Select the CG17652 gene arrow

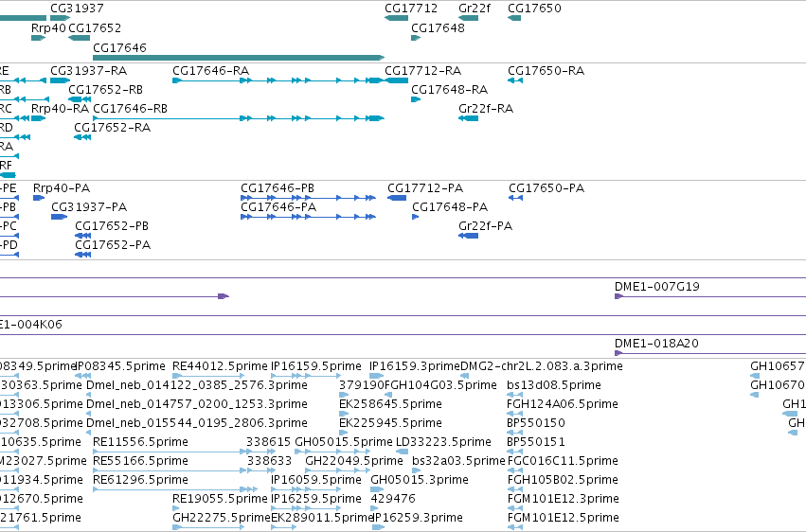(80, 38)
